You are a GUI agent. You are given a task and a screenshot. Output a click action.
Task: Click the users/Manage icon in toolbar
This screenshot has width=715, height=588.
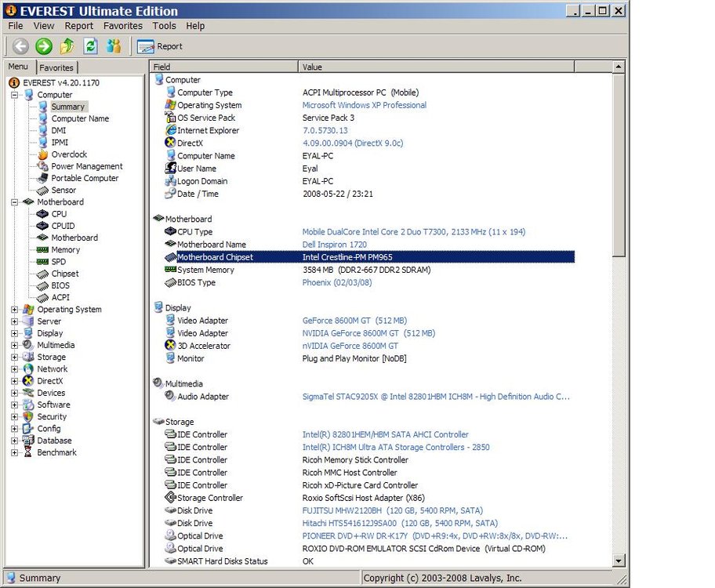click(x=114, y=46)
